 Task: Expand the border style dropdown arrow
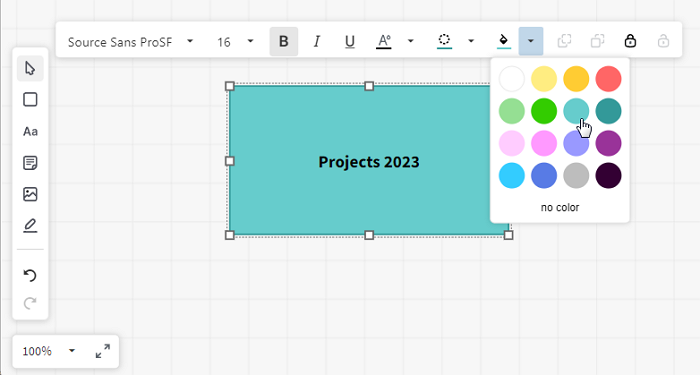[x=471, y=41]
